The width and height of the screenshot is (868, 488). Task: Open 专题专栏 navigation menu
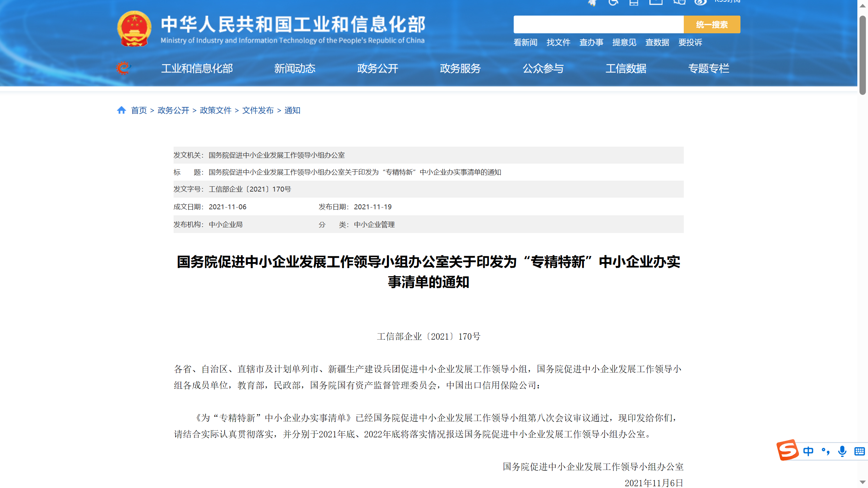click(x=709, y=68)
